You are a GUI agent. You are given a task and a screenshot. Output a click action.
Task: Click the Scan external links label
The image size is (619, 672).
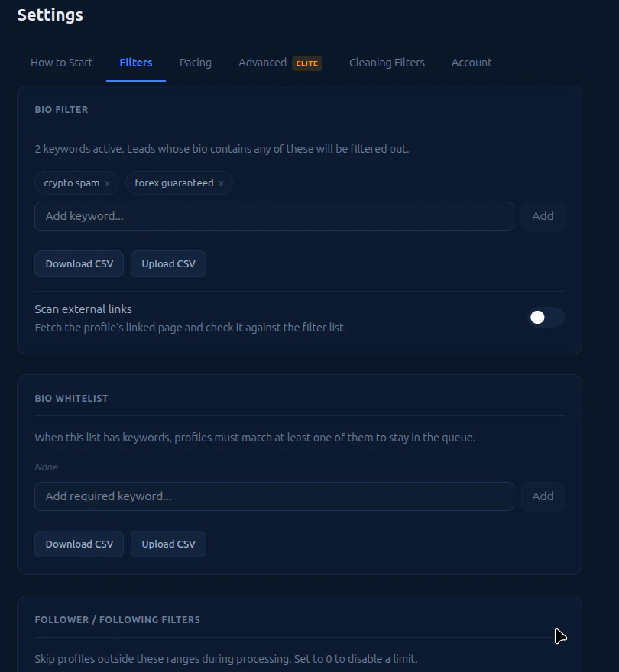(83, 309)
